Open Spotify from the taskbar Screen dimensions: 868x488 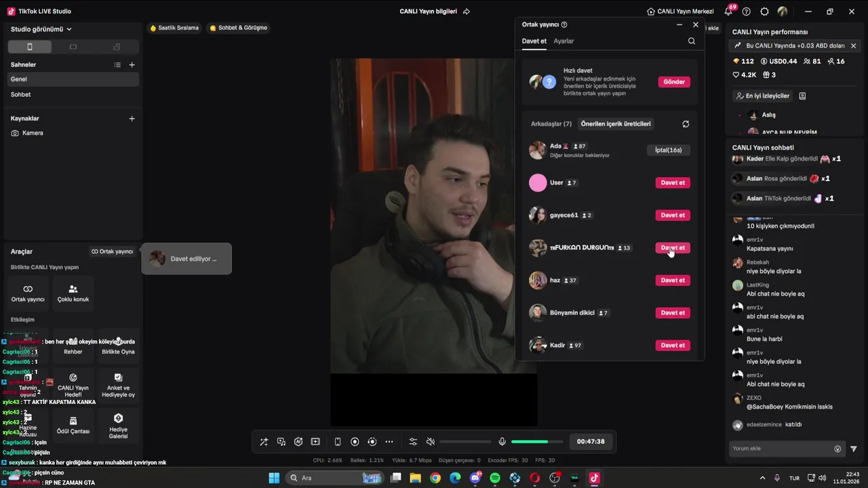coord(495,478)
